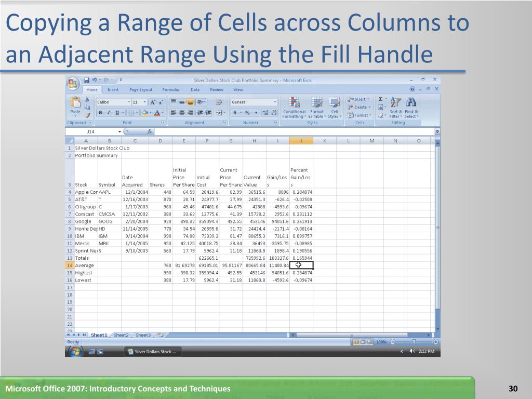Apply Comma Style number format
The image size is (532, 399).
[x=256, y=113]
